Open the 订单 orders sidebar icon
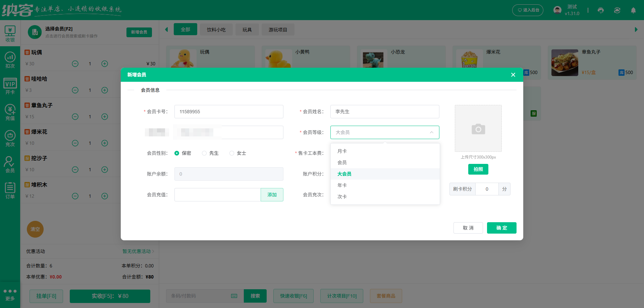 tap(10, 191)
